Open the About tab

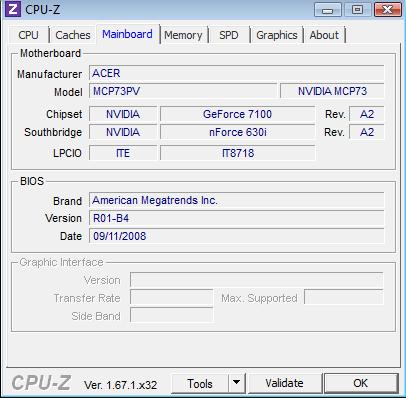pyautogui.click(x=324, y=35)
